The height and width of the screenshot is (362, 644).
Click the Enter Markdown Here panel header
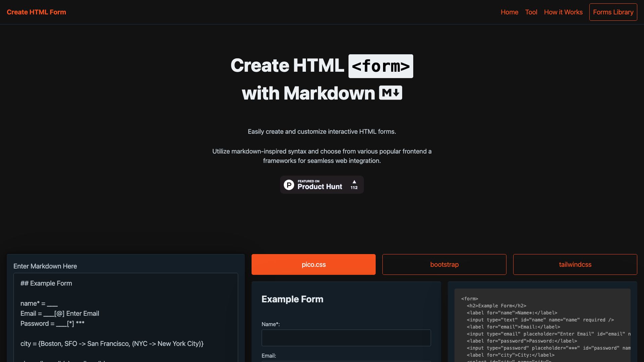(45, 266)
